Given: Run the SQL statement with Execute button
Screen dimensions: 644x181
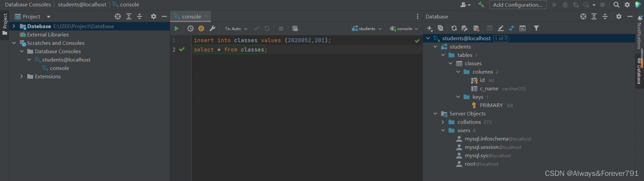Looking at the screenshot, I should pos(177,29).
